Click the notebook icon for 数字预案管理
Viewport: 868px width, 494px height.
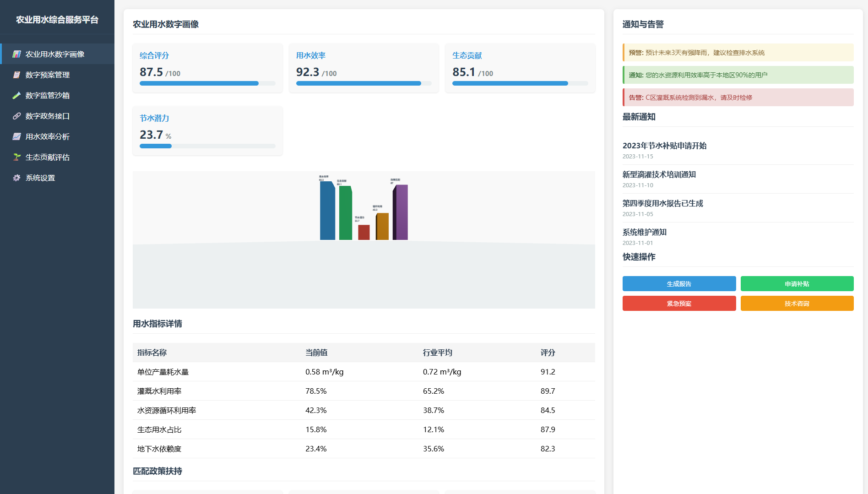[16, 75]
